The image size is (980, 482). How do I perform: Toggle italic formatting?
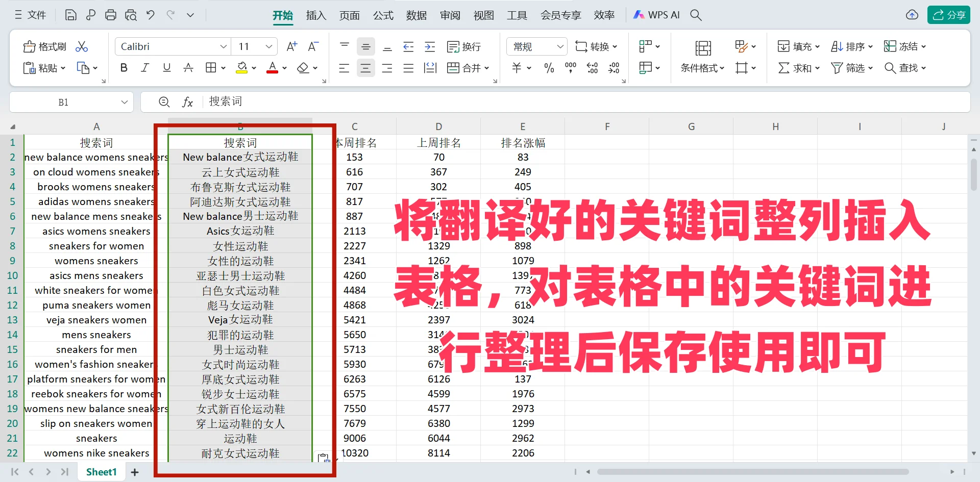pyautogui.click(x=144, y=68)
